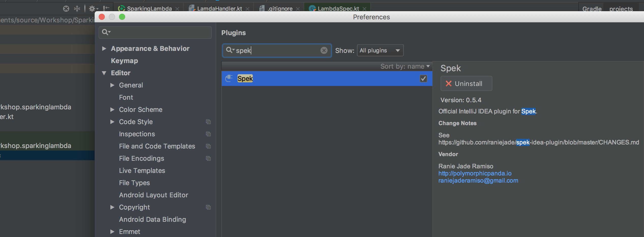This screenshot has height=237, width=644.
Task: Close the .gitignore tab
Action: click(298, 9)
